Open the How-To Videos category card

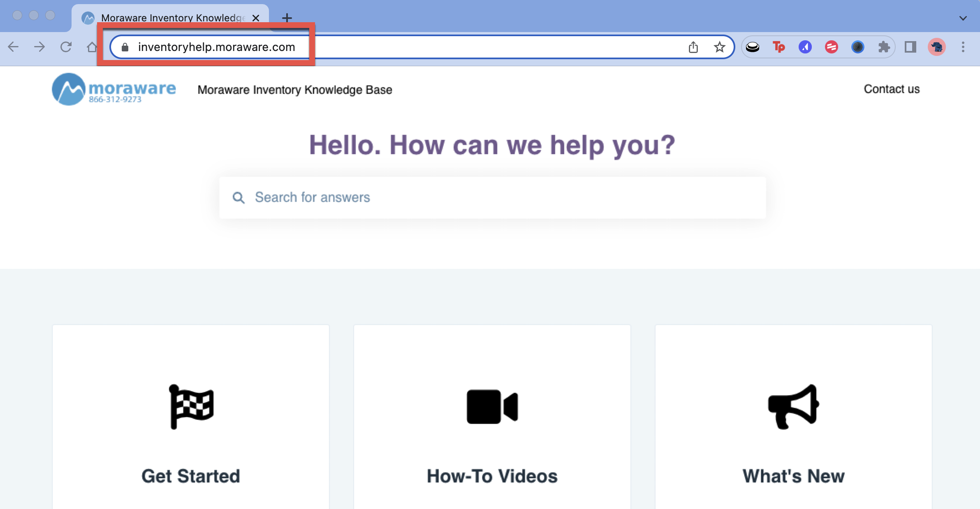click(x=492, y=417)
